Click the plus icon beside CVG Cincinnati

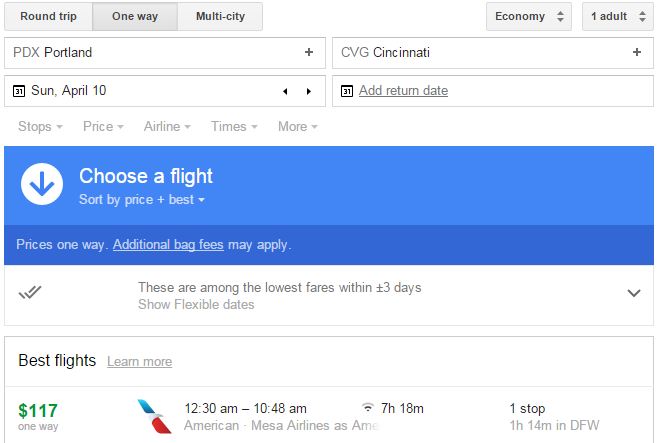[x=637, y=52]
